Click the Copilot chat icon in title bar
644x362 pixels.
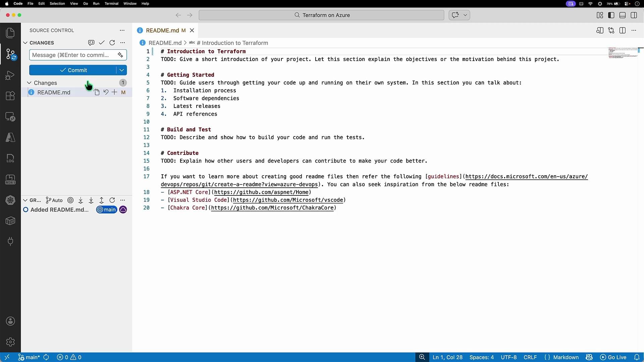point(455,15)
